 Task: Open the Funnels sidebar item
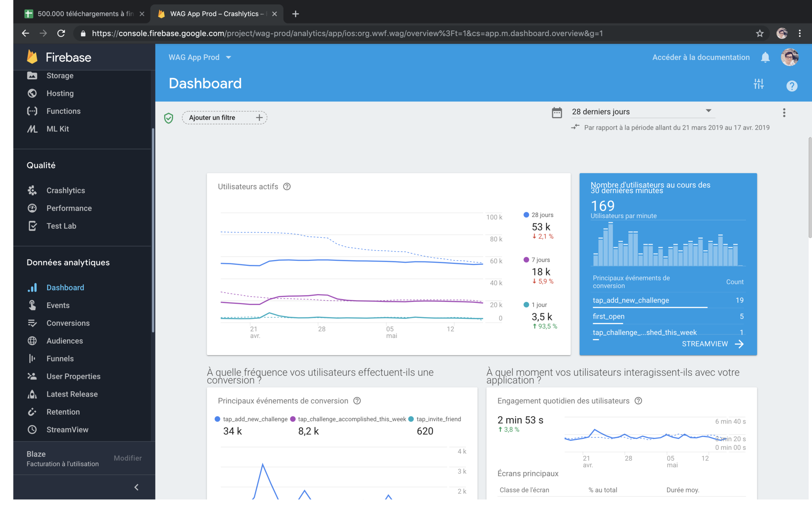pyautogui.click(x=60, y=359)
